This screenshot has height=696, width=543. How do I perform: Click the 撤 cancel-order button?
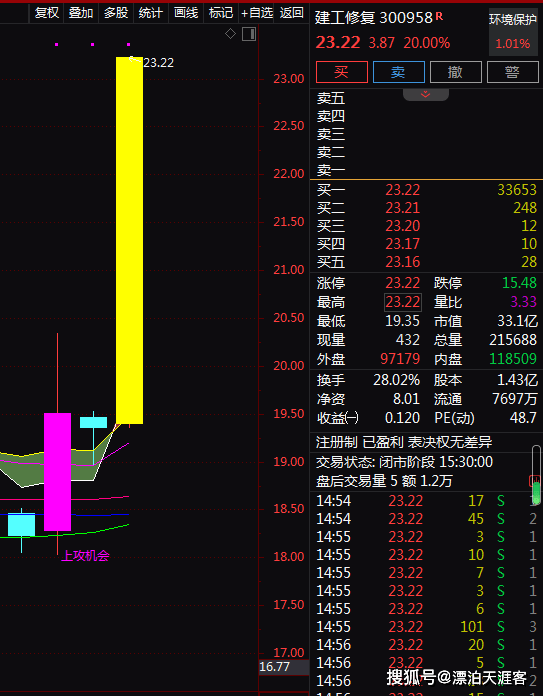(x=456, y=72)
